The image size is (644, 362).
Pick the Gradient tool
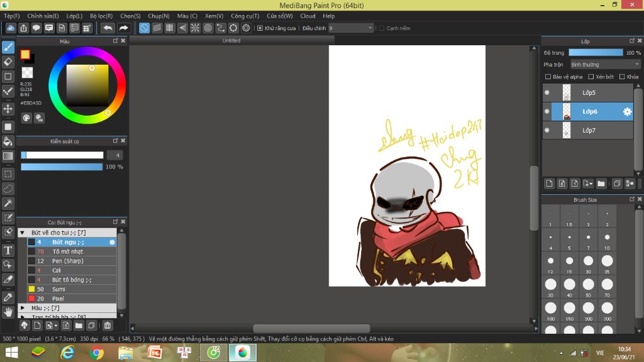pyautogui.click(x=8, y=156)
